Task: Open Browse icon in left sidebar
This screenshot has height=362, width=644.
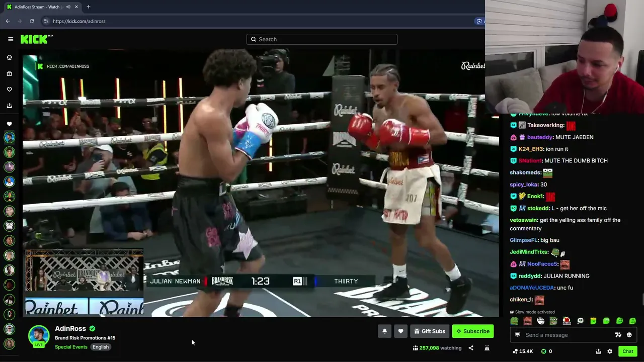Action: 9,73
